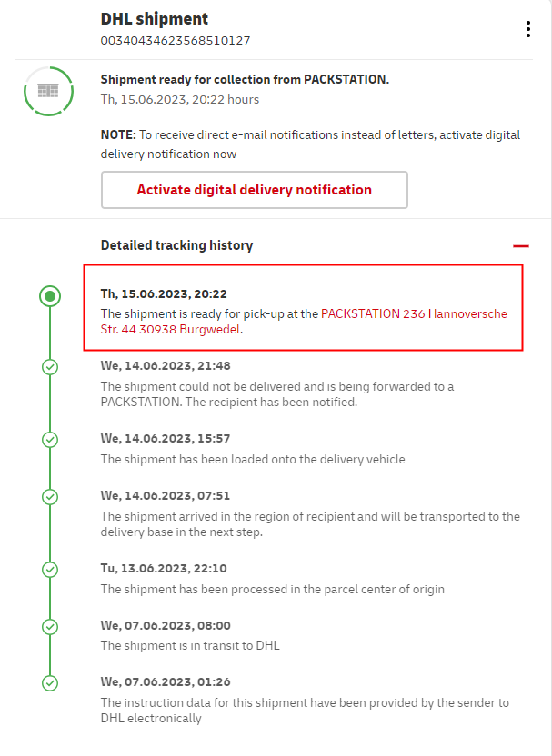Select the 'forwarded to a PACKSTATION' history entry

click(276, 393)
